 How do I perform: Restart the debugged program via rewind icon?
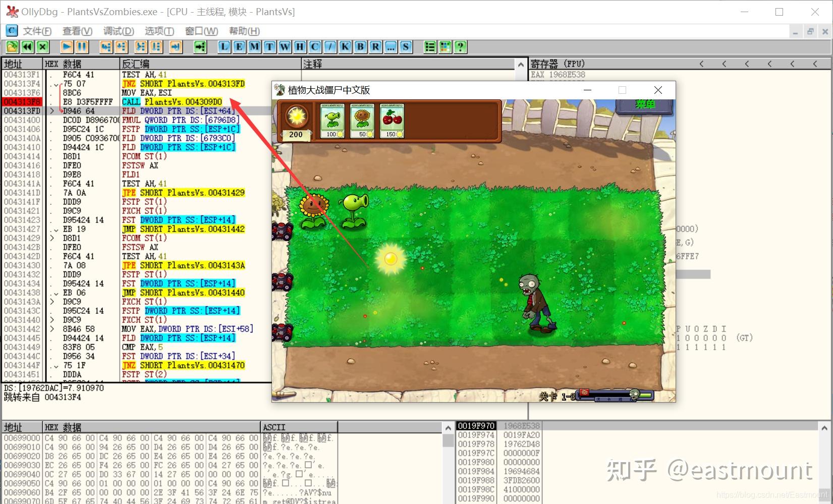pos(27,46)
